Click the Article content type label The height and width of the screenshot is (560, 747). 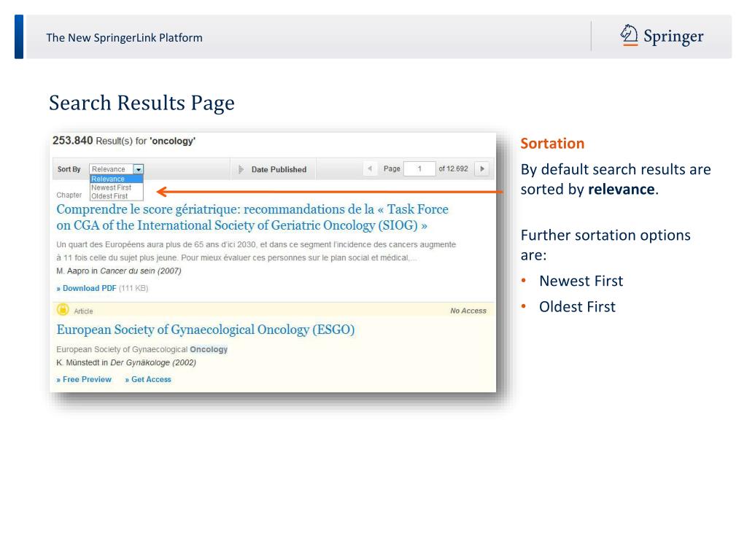point(83,311)
